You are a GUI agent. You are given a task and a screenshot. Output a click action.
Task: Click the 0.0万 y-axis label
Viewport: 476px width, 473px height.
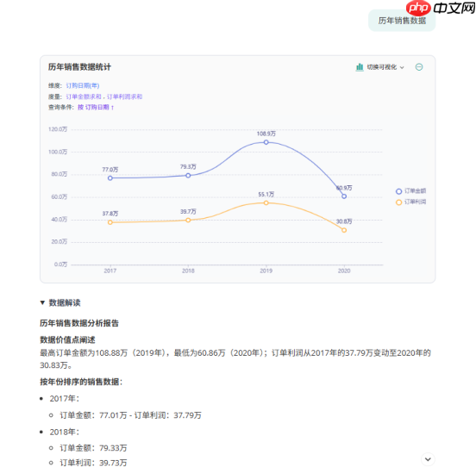[60, 265]
